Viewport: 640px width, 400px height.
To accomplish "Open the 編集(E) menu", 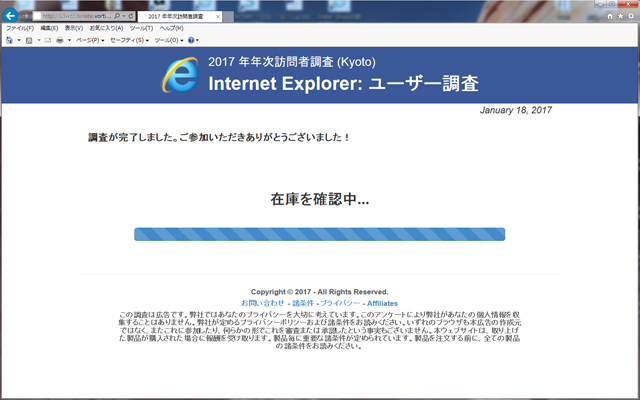I will [x=49, y=28].
